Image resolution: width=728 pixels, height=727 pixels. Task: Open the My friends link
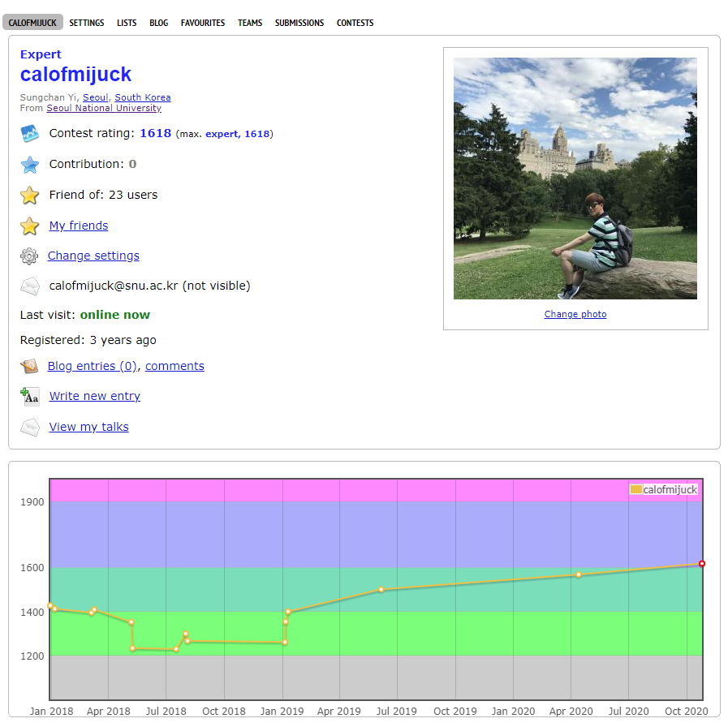[x=79, y=226]
